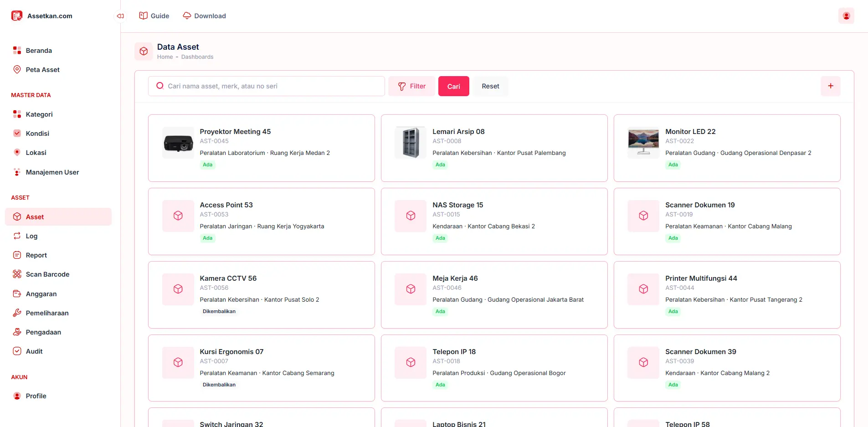Open the Report page

pyautogui.click(x=58, y=255)
